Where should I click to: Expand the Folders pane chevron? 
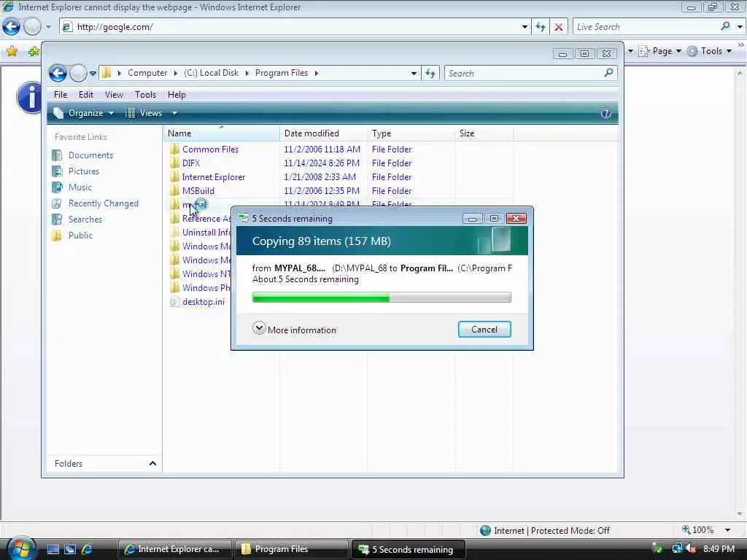[152, 463]
